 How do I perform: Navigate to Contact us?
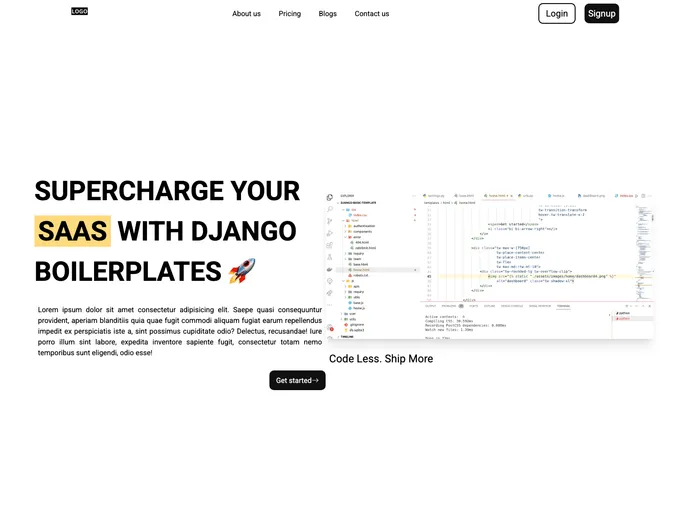(x=372, y=14)
